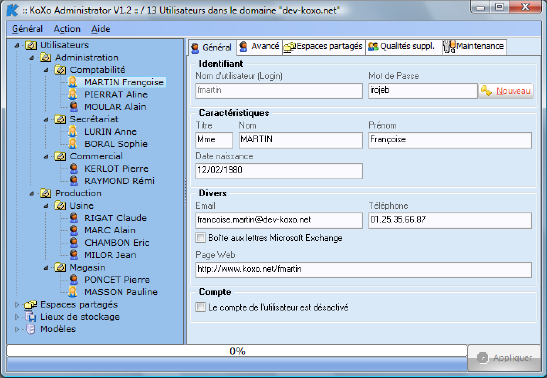Click the Nom field containing MARTIN

[301, 140]
